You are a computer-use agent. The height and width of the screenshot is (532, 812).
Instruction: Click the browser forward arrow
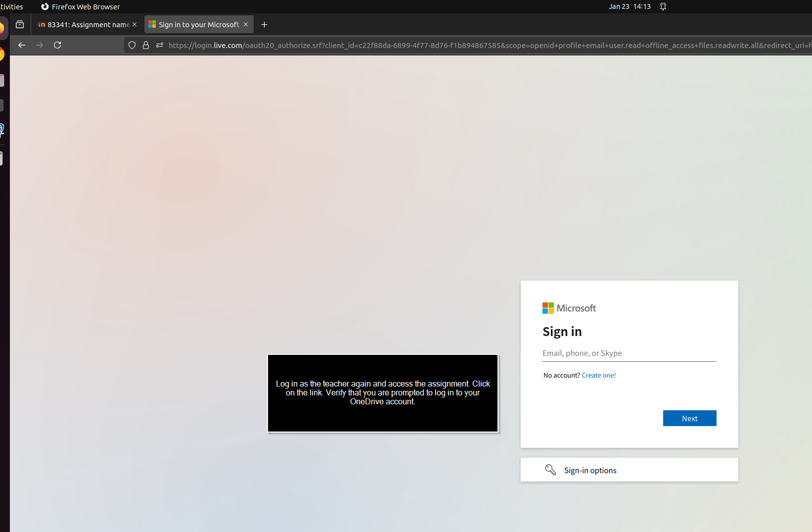click(x=40, y=45)
